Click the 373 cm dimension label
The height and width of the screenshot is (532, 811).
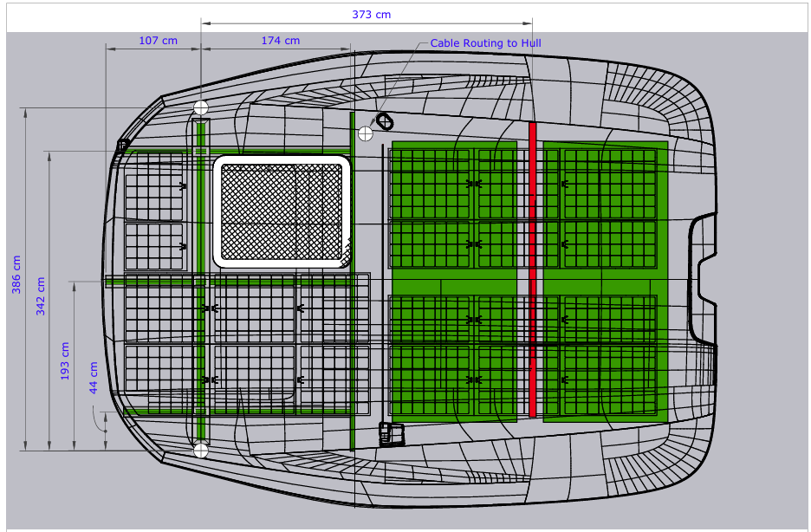371,14
